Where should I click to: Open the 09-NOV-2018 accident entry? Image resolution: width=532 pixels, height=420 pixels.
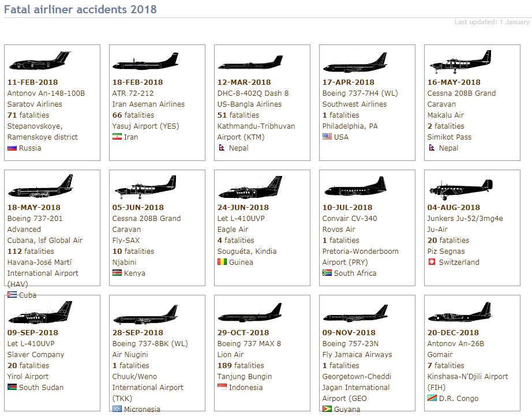(x=349, y=332)
